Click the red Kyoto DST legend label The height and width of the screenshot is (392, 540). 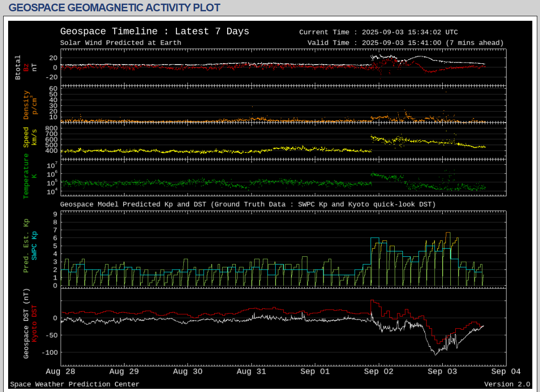point(34,325)
